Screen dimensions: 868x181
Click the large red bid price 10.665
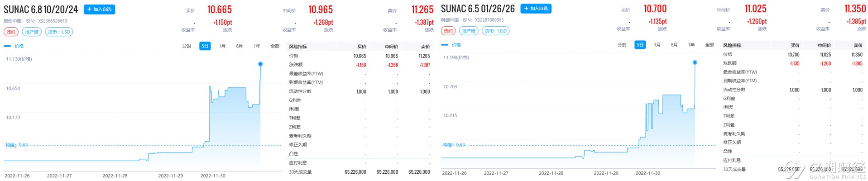point(220,10)
